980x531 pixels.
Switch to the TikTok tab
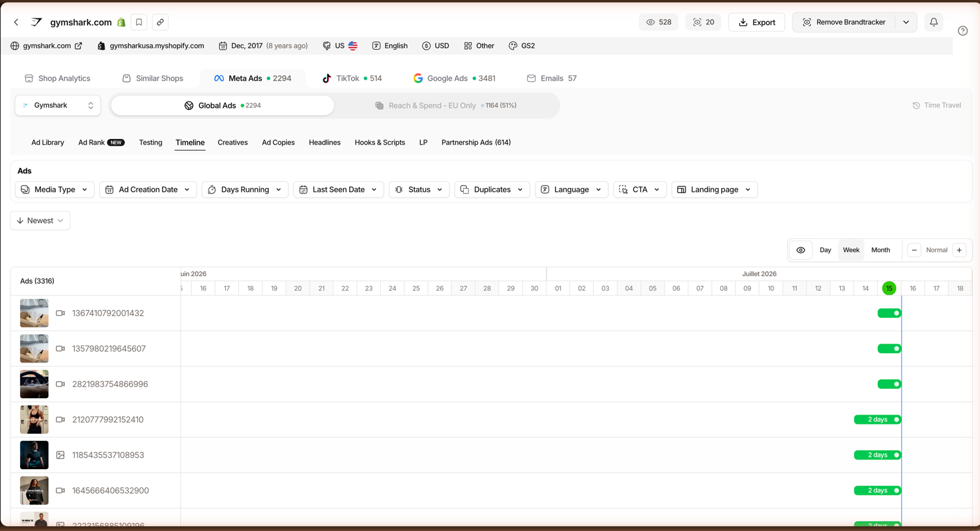click(x=352, y=78)
